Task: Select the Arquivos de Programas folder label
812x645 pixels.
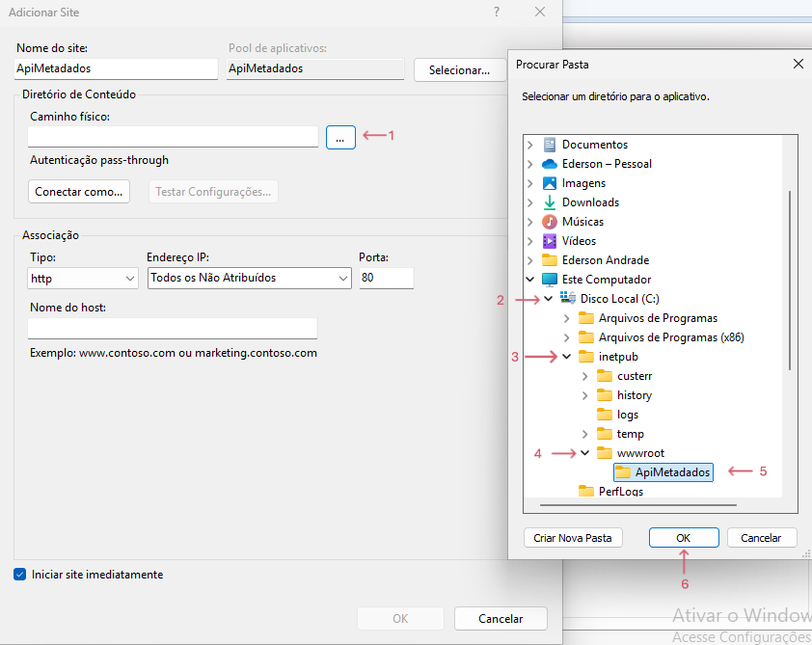Action: (659, 318)
